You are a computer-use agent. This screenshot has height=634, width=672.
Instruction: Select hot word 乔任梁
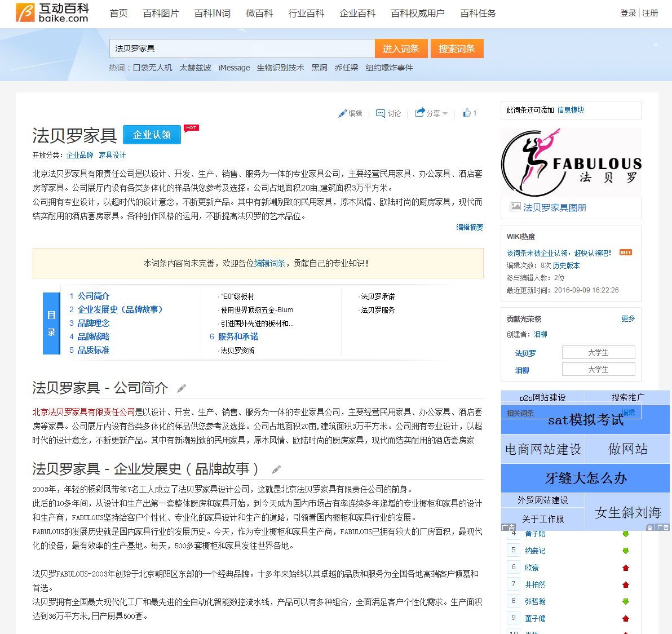346,68
